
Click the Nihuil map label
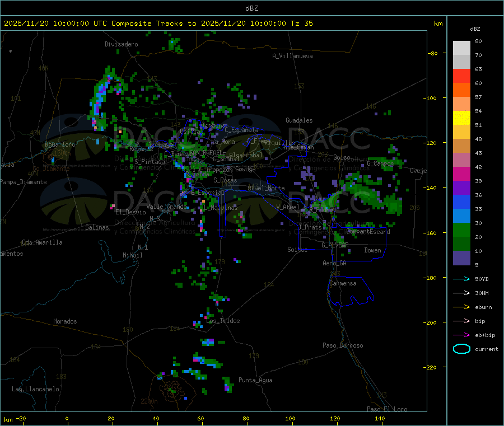coord(133,255)
